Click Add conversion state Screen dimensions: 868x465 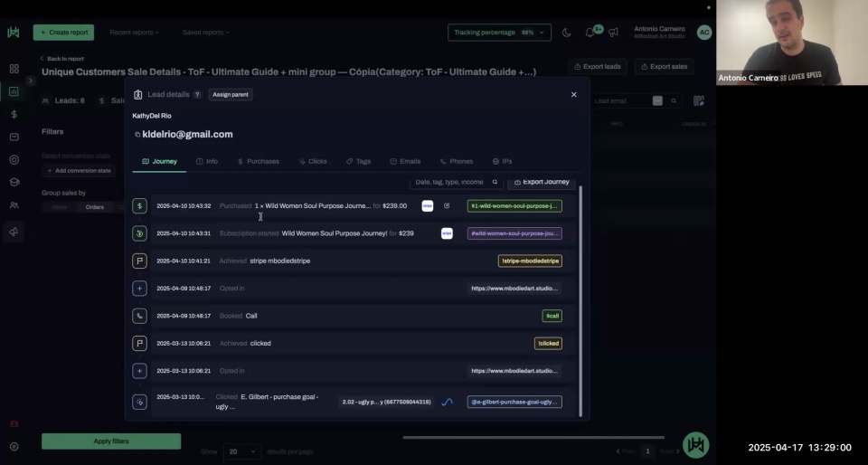click(80, 170)
